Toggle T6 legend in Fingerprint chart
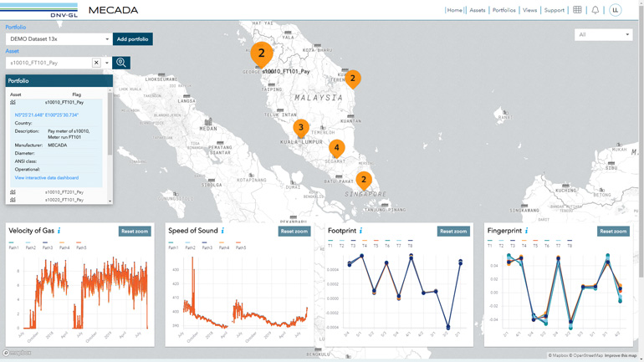 point(547,243)
